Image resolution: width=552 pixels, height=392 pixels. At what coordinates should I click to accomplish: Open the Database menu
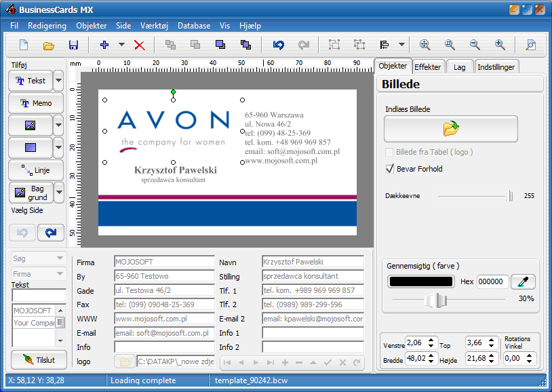pos(194,26)
